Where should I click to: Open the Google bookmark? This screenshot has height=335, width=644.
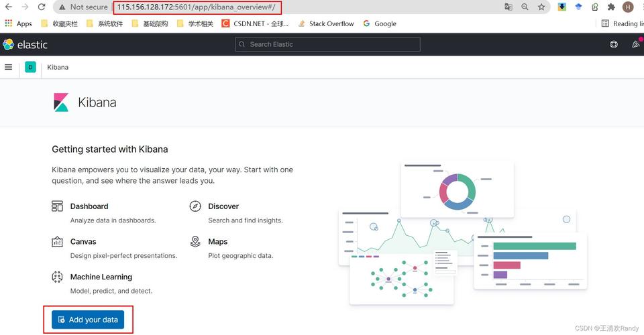(380, 23)
